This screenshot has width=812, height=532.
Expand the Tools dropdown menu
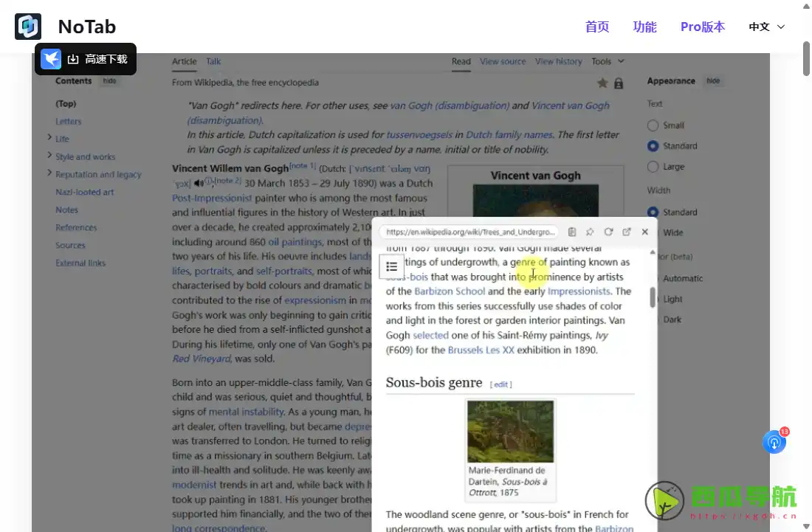(x=608, y=61)
